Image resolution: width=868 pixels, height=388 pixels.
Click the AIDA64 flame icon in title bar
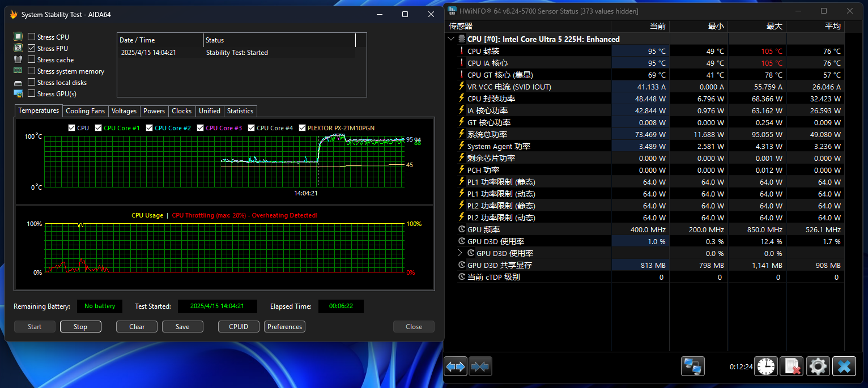[x=14, y=14]
